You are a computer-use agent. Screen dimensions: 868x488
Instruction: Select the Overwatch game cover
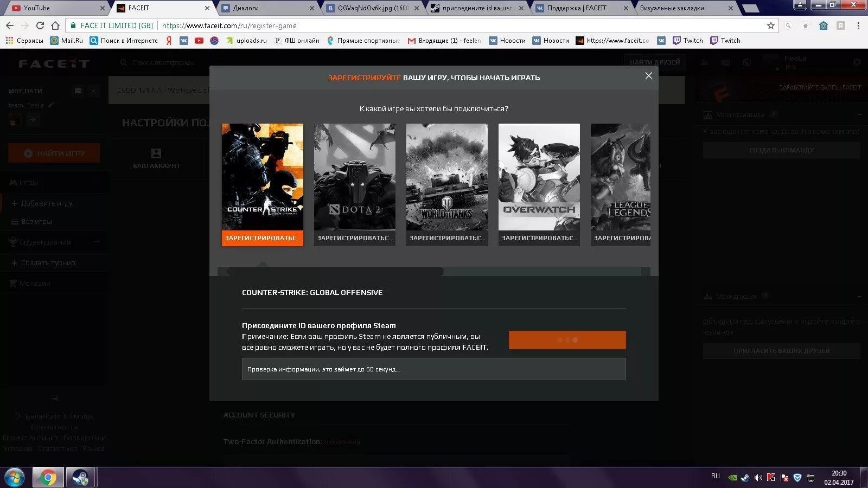pos(539,177)
